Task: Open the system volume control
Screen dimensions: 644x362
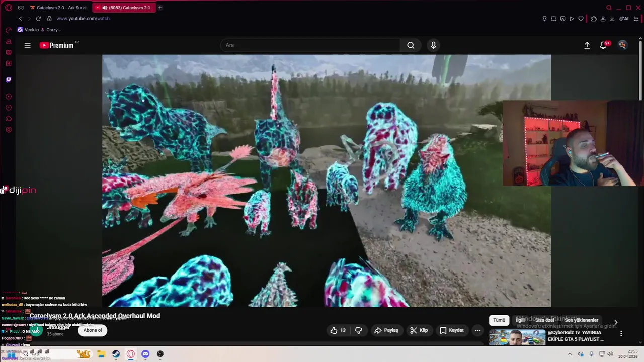Action: (x=610, y=354)
